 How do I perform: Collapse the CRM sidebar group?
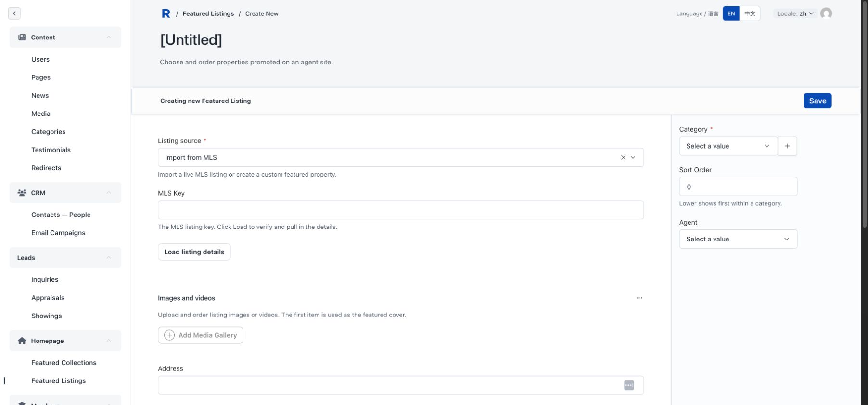pyautogui.click(x=109, y=192)
